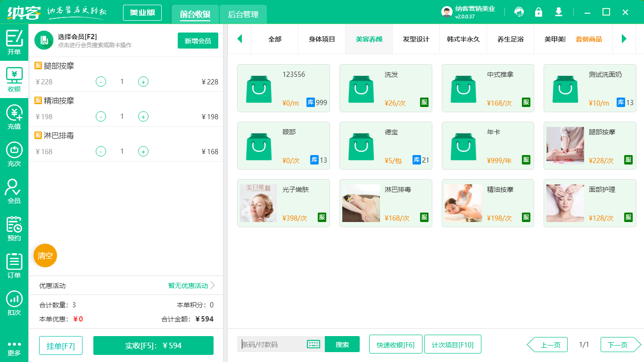Increase 腿部按摩 quantity with plus stepper

click(x=143, y=82)
